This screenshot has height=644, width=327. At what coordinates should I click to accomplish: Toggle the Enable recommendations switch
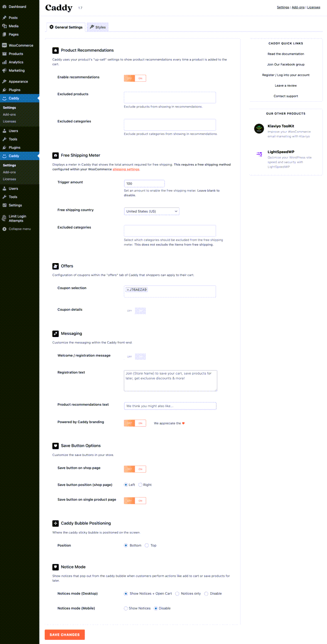(135, 78)
